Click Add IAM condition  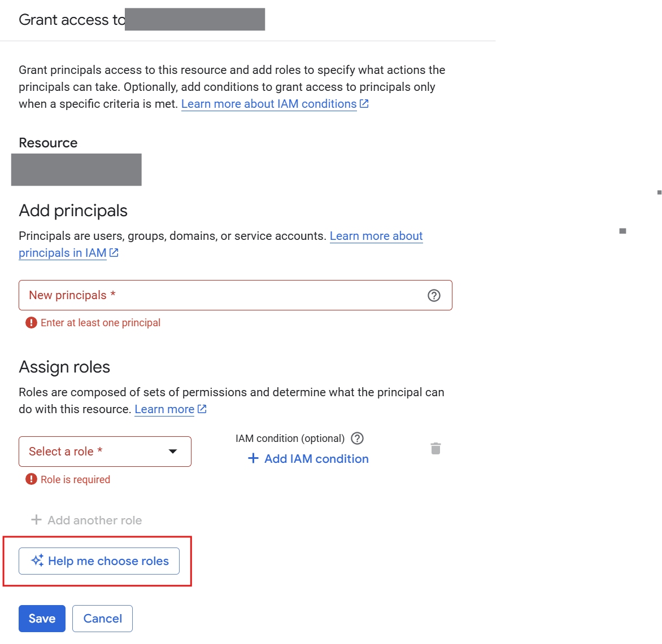tap(316, 459)
